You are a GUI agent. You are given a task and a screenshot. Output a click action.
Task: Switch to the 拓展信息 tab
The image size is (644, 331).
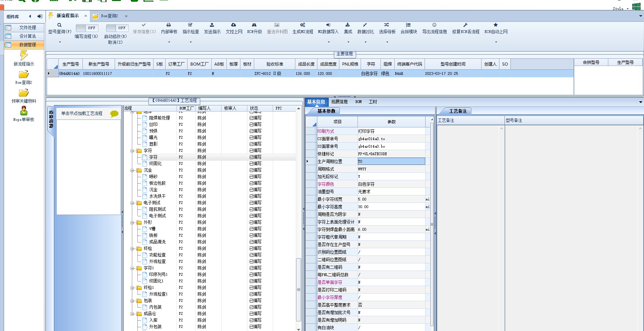(339, 102)
